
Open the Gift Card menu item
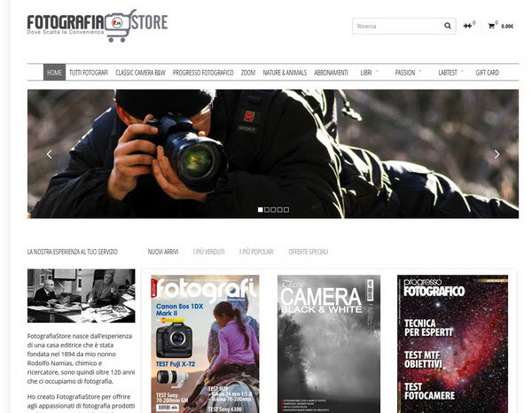[487, 73]
